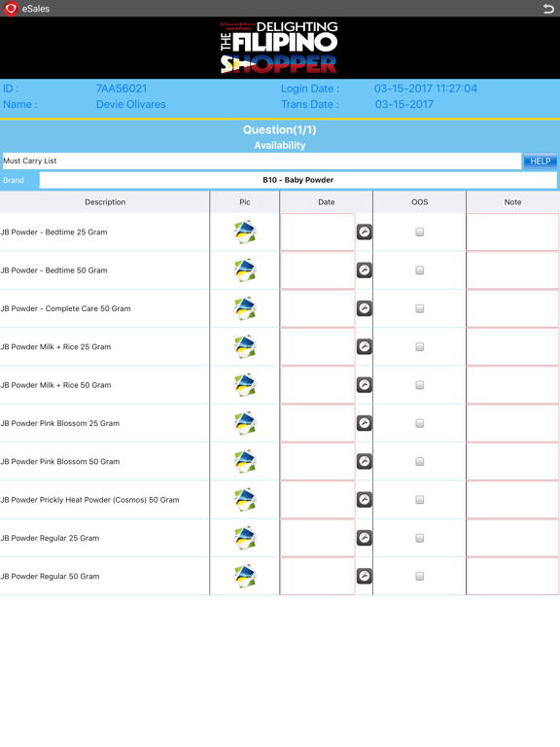This screenshot has height=747, width=560.
Task: Open picture for Milk + Rice 25 Gram
Action: coord(245,346)
